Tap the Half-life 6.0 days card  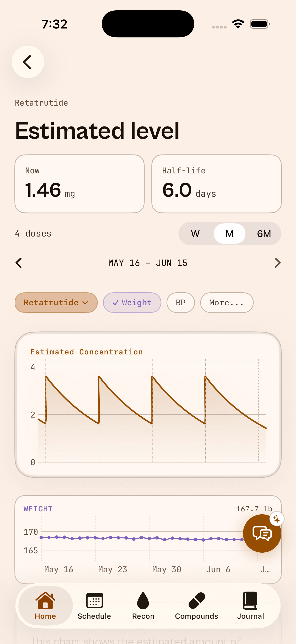(x=216, y=184)
